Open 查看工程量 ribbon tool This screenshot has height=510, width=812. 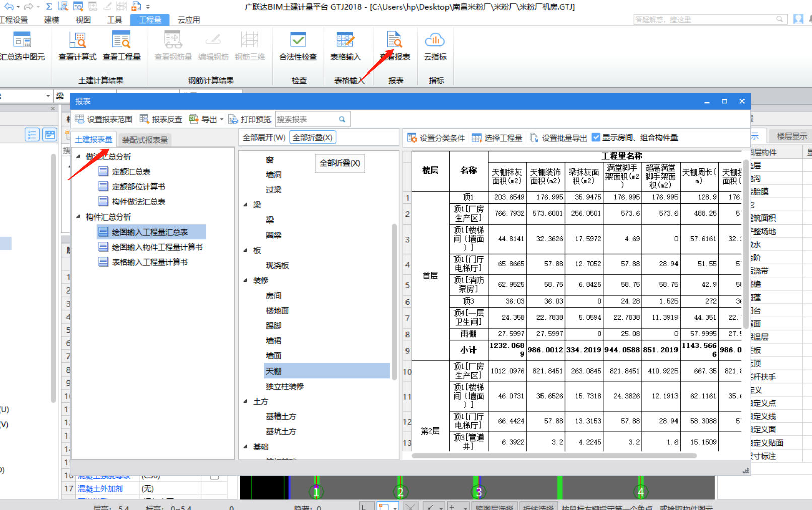point(121,40)
